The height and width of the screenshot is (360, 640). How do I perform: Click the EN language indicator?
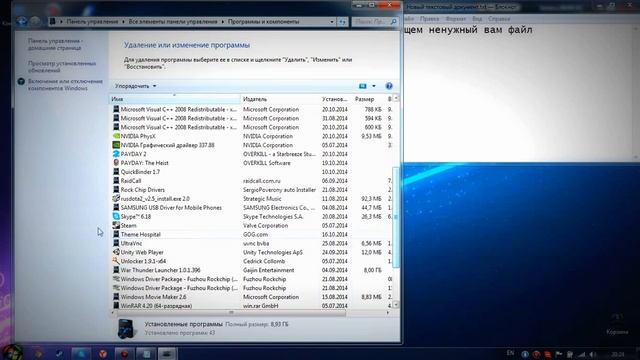pos(510,353)
